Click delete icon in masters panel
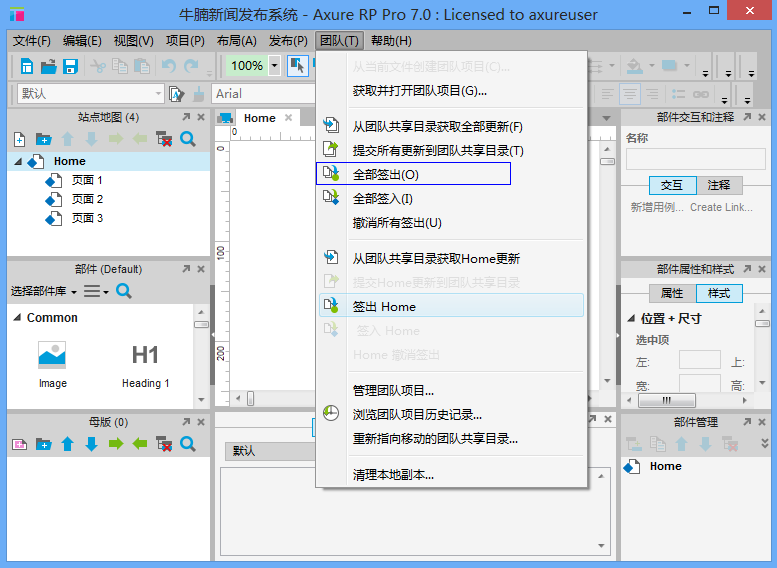The height and width of the screenshot is (568, 777). (x=164, y=444)
